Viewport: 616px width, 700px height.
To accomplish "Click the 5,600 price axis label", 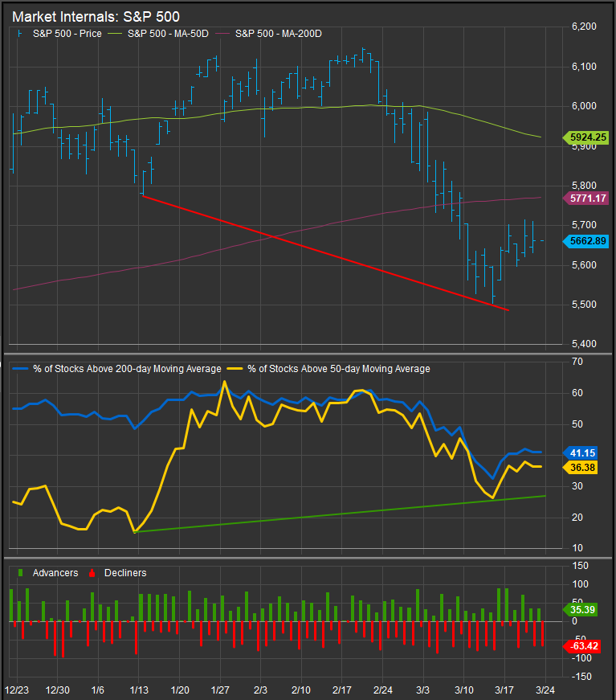I will tap(584, 265).
